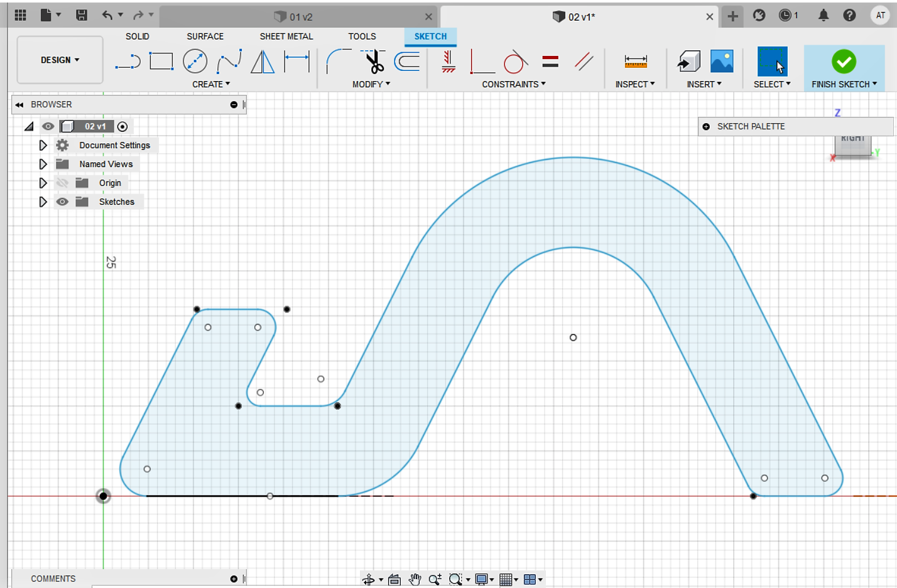This screenshot has height=588, width=897.
Task: Choose the Trim scissors tool
Action: pyautogui.click(x=374, y=62)
